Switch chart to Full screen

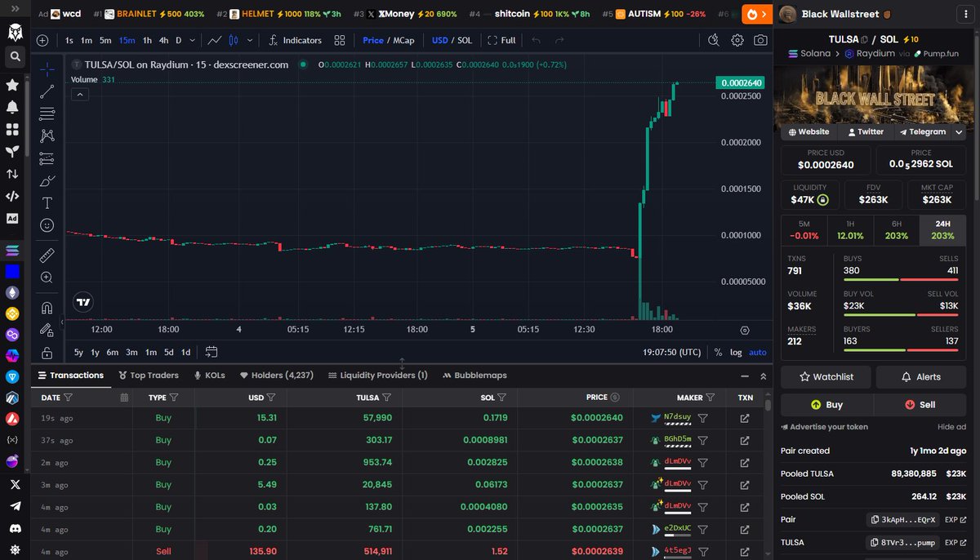pos(501,40)
